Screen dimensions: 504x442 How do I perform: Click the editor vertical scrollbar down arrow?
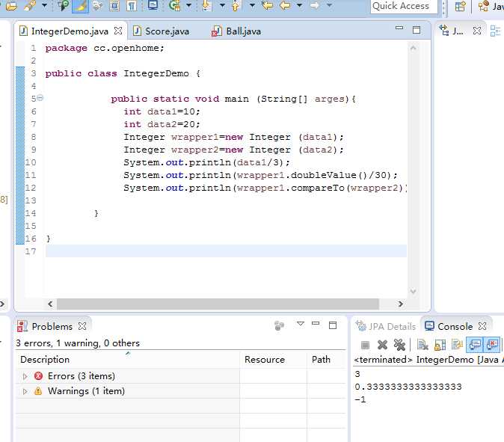pyautogui.click(x=414, y=292)
